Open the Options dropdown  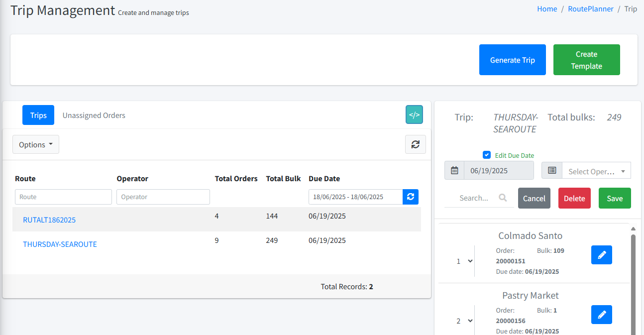[x=36, y=144]
